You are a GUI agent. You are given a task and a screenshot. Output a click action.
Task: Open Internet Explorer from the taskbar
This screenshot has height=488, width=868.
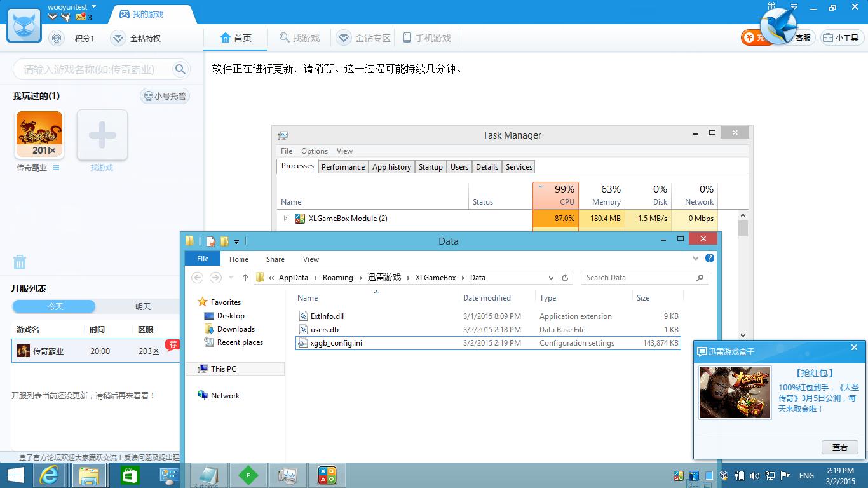point(48,475)
